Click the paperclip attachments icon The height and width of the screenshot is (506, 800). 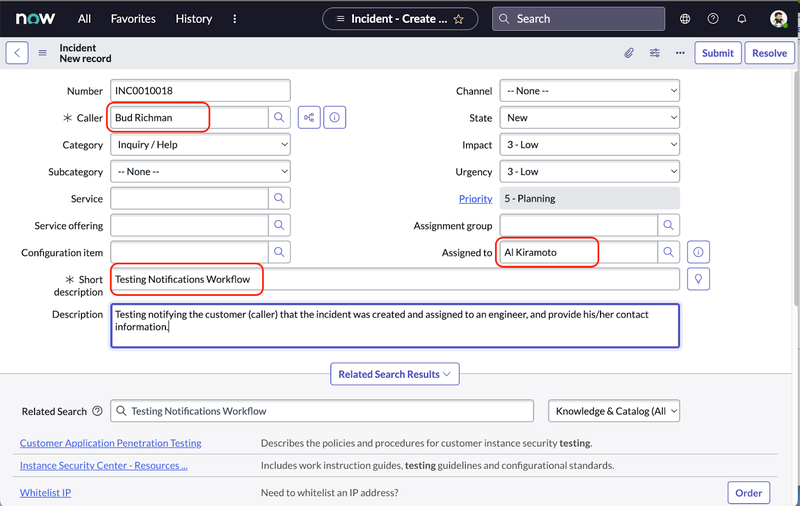click(x=629, y=53)
